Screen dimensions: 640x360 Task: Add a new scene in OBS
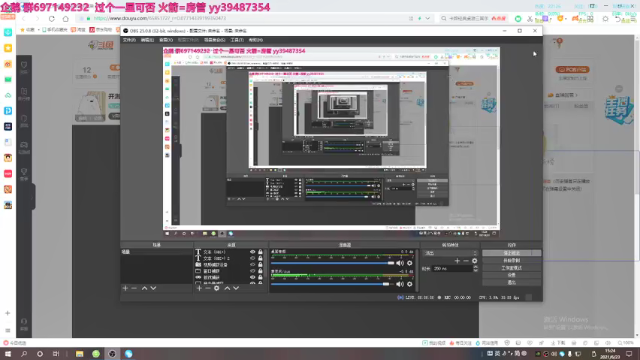tap(125, 288)
